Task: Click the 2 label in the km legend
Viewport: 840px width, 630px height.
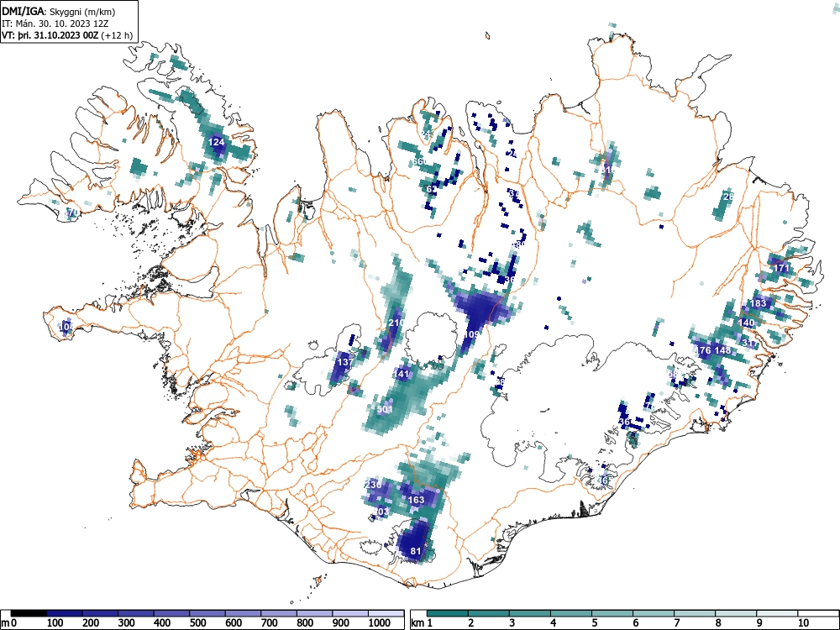Action: pos(470,622)
